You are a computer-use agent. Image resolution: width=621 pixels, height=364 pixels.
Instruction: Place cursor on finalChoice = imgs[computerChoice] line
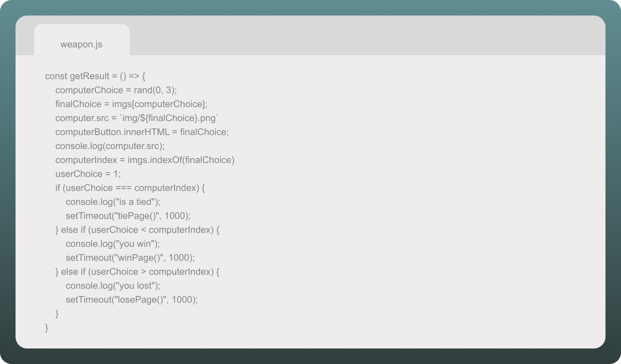[131, 104]
